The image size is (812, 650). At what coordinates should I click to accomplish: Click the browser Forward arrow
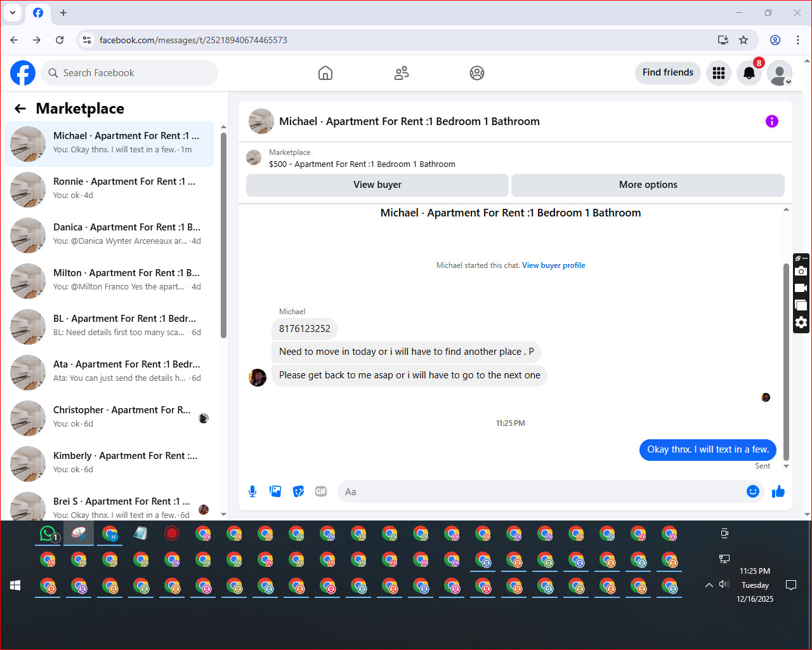tap(37, 40)
